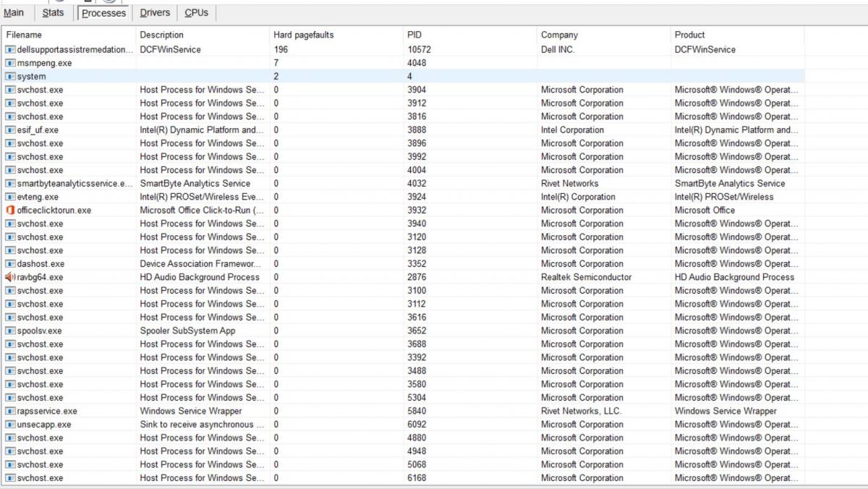Click the icon beside msmpeng.exe

click(11, 63)
